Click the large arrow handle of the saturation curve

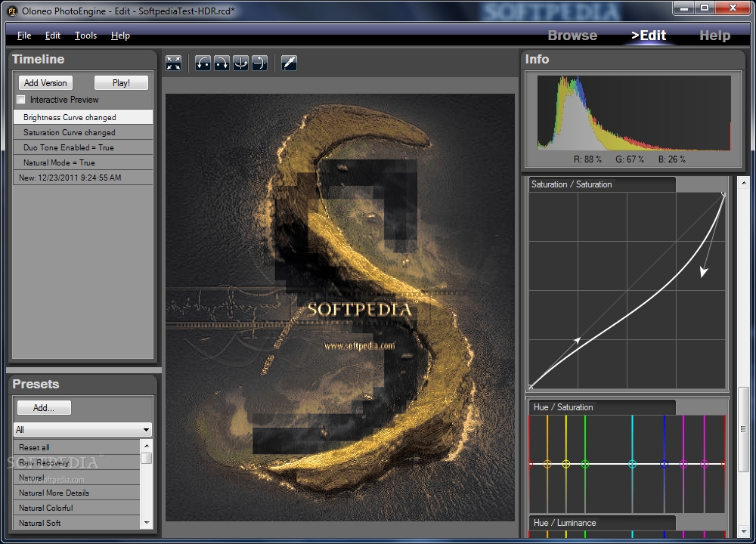point(703,272)
